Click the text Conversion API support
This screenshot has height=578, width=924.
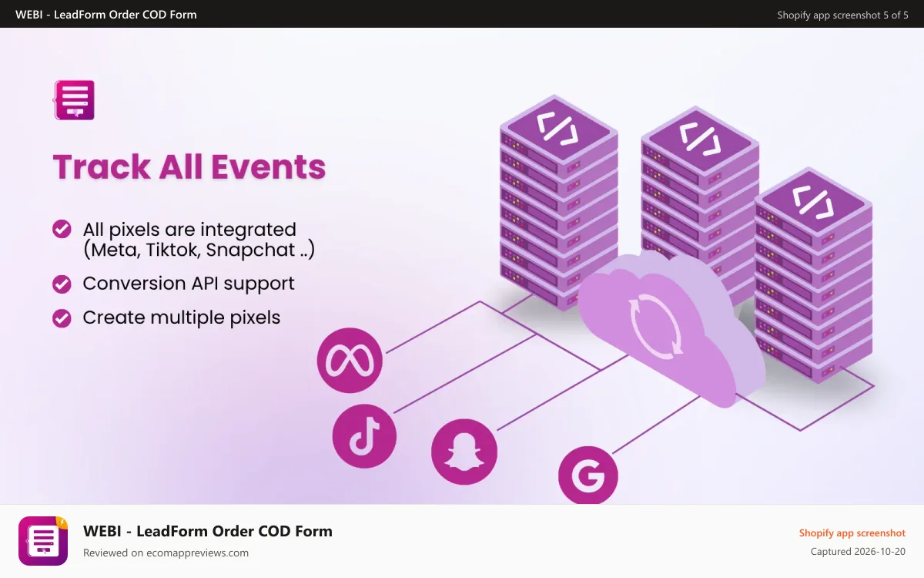point(189,284)
